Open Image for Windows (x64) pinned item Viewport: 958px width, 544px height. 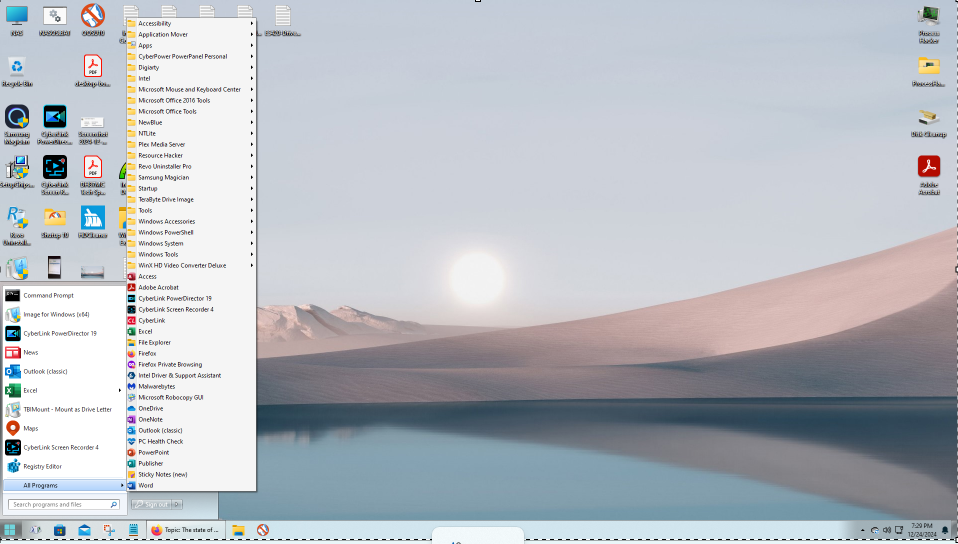pyautogui.click(x=64, y=314)
